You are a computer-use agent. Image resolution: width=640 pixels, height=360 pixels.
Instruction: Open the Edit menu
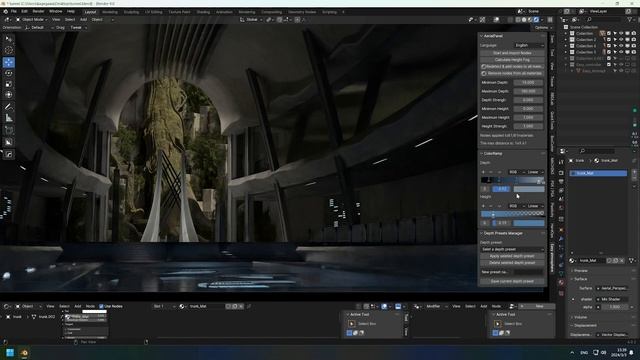point(24,11)
